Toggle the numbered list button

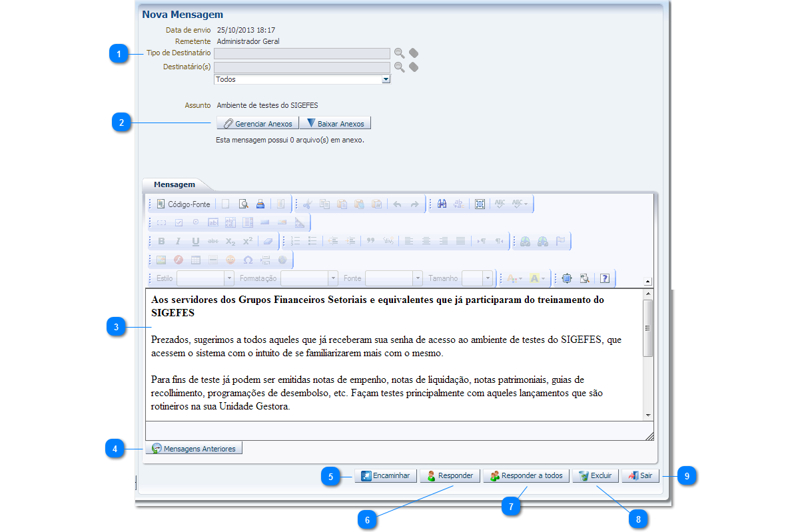(296, 242)
